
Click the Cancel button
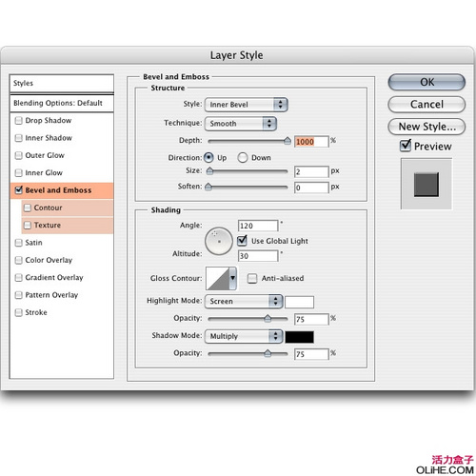coord(426,105)
